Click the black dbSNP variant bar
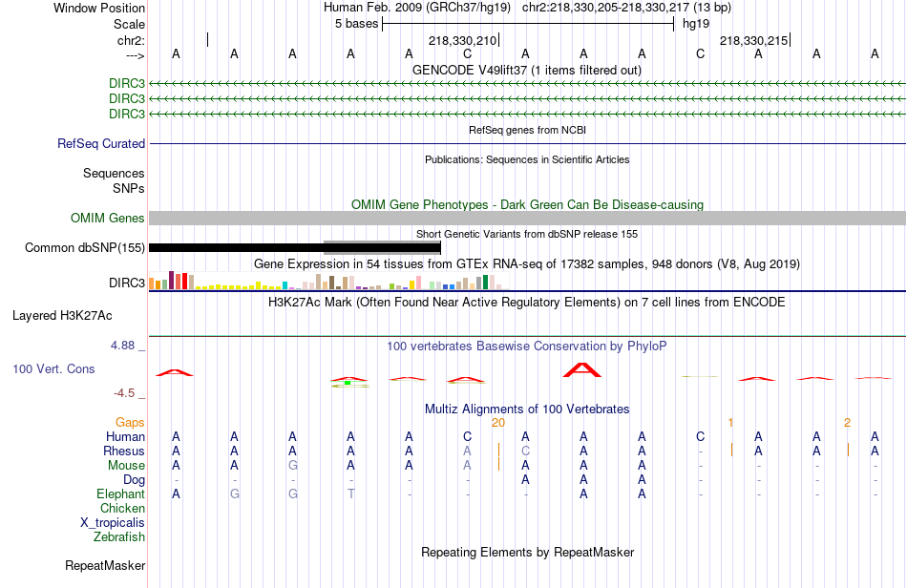Screen dimensions: 907x588 (x=295, y=248)
